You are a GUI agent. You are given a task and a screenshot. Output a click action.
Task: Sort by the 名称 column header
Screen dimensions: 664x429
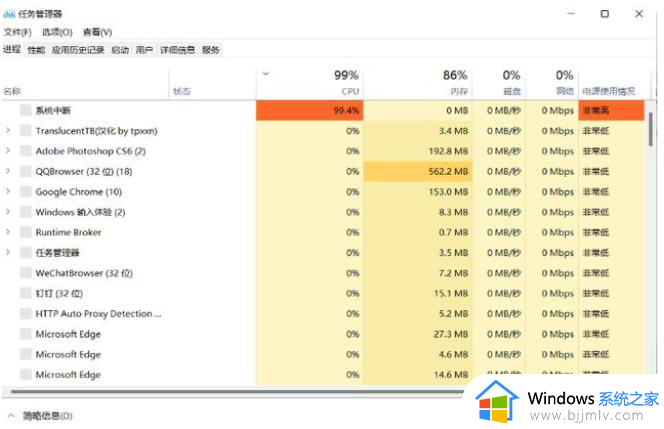[12, 91]
